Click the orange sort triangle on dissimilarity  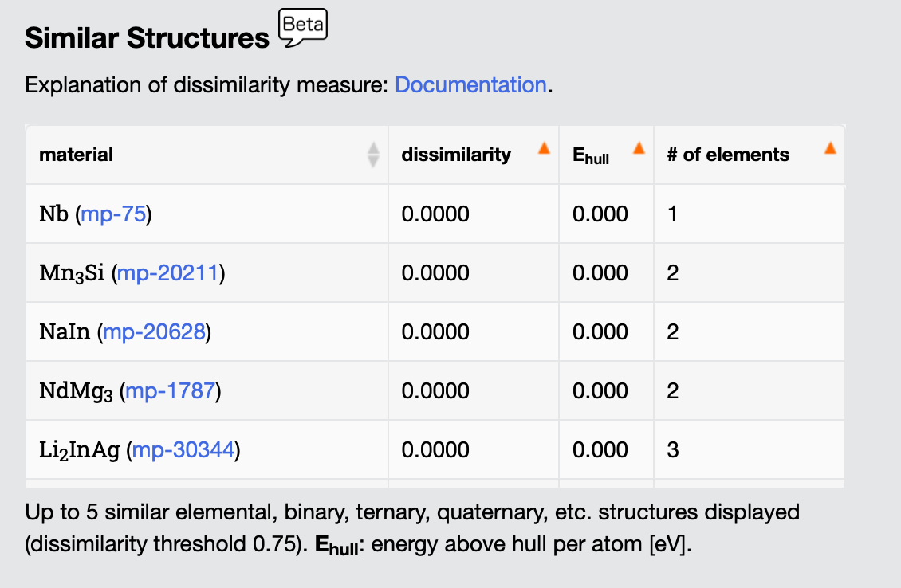[545, 147]
